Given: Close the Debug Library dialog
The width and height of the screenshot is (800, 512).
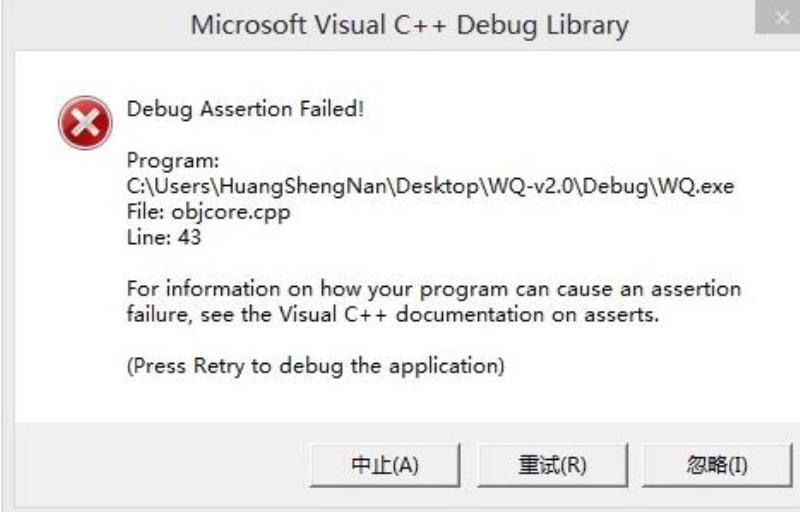Looking at the screenshot, I should coord(780,17).
